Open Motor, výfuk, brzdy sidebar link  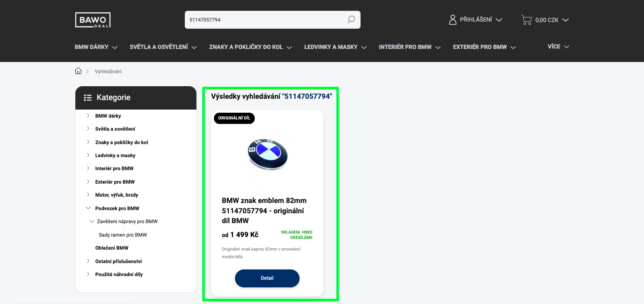tap(117, 195)
